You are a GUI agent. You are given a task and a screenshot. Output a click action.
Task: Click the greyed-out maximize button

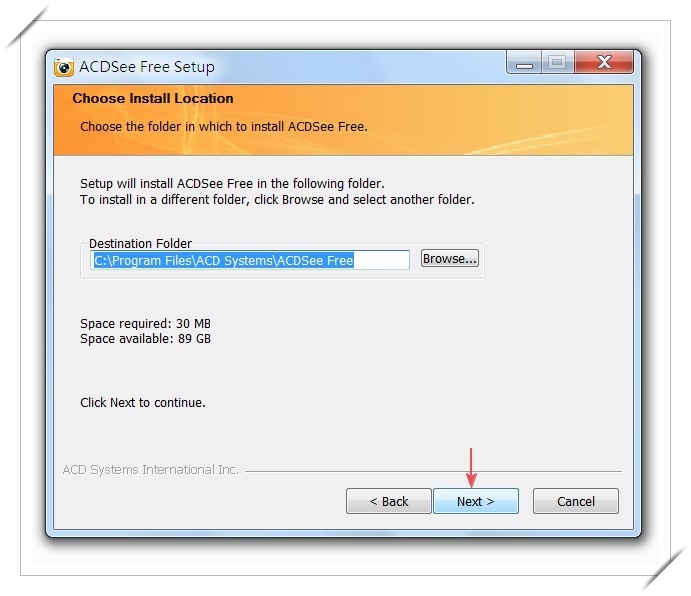point(558,62)
